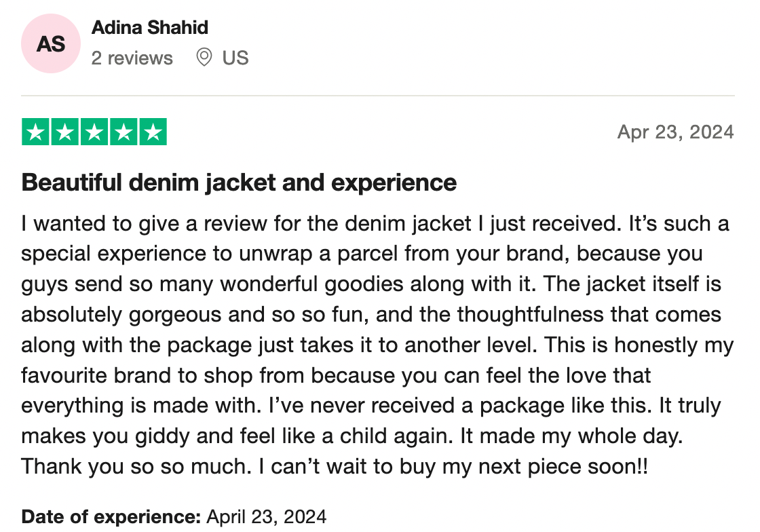Click the text line mentioning favourite brand
Viewport: 760px width, 532px height.
tap(336, 375)
